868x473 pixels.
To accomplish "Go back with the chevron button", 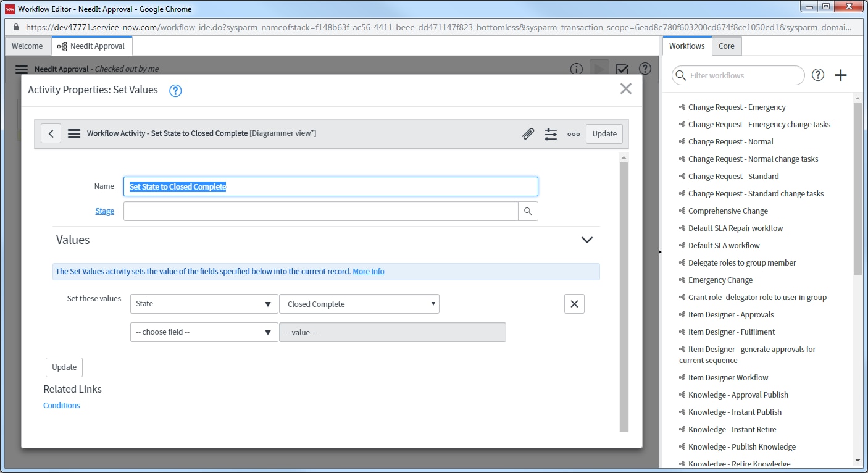I will click(51, 133).
